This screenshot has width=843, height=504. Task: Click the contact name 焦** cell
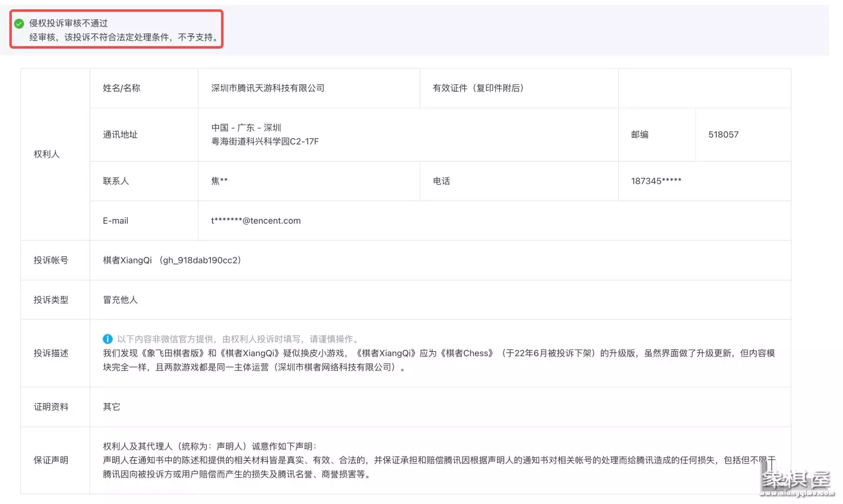pyautogui.click(x=219, y=181)
